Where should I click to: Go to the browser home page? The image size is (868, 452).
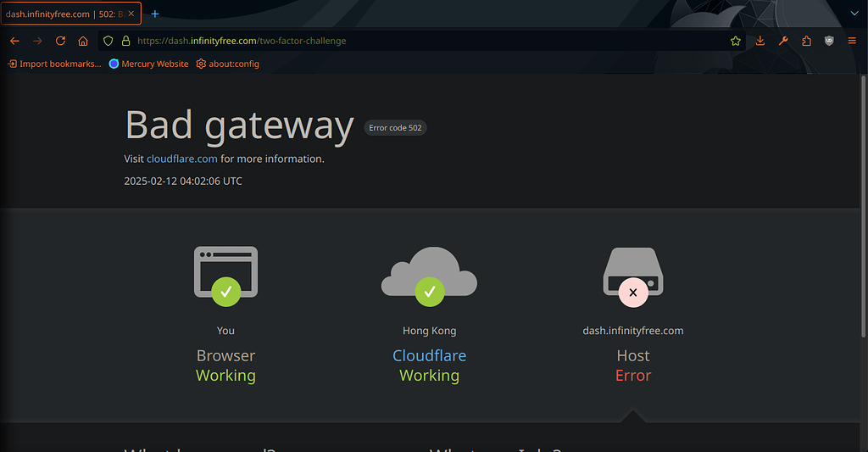(x=83, y=41)
